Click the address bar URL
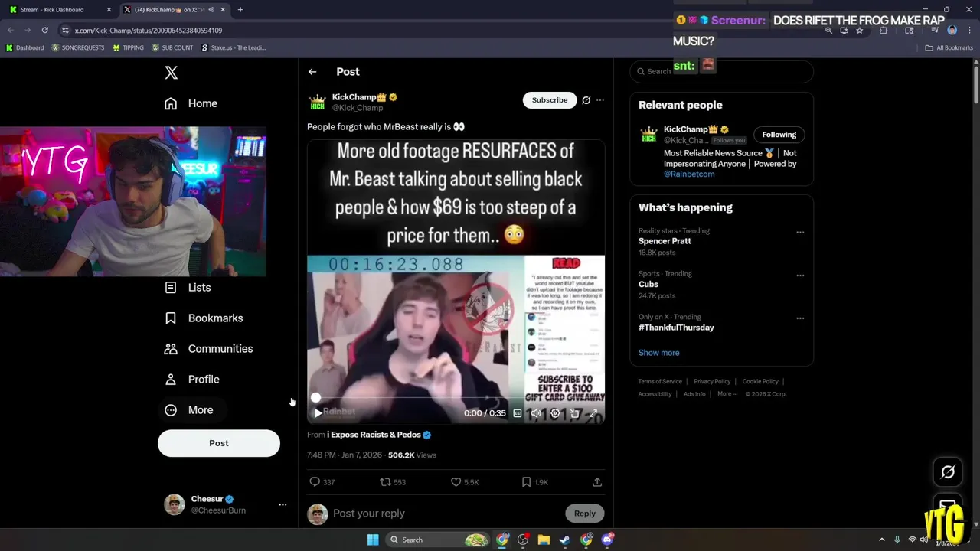Viewport: 980px width, 551px height. pos(149,31)
